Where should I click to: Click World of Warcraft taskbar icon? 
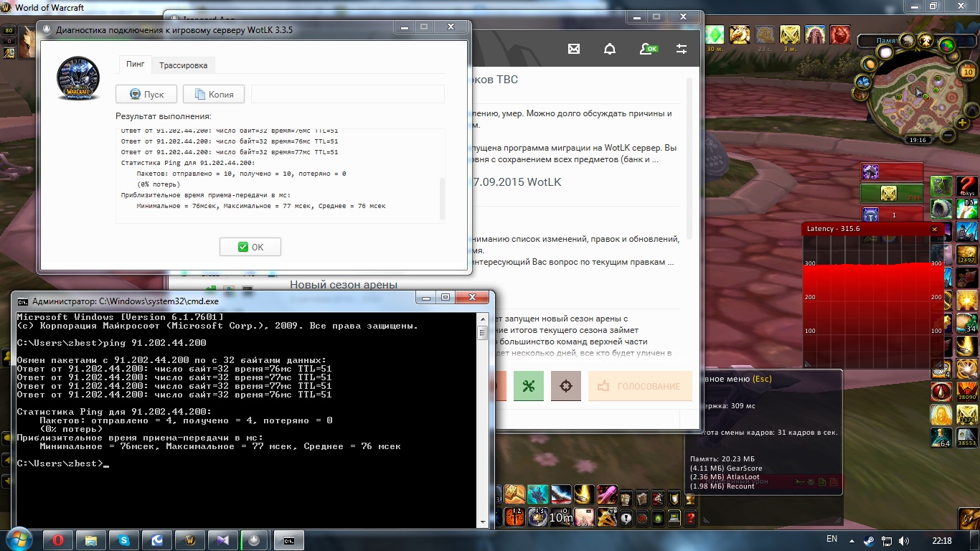(190, 540)
